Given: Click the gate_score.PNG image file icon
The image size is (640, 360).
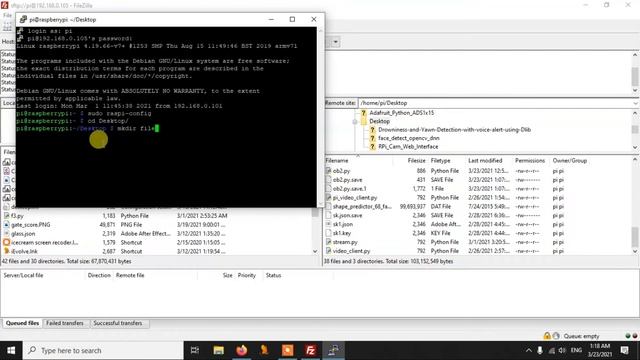Looking at the screenshot, I should 7,224.
